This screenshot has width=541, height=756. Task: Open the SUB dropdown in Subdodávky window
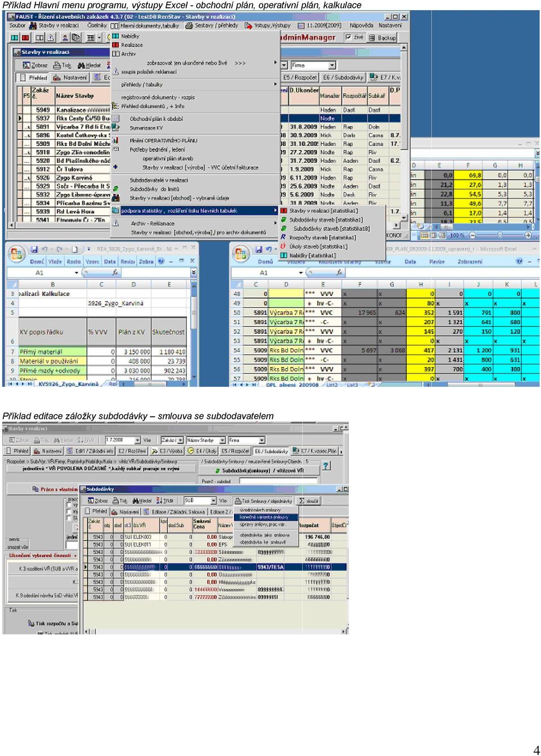pyautogui.click(x=213, y=501)
